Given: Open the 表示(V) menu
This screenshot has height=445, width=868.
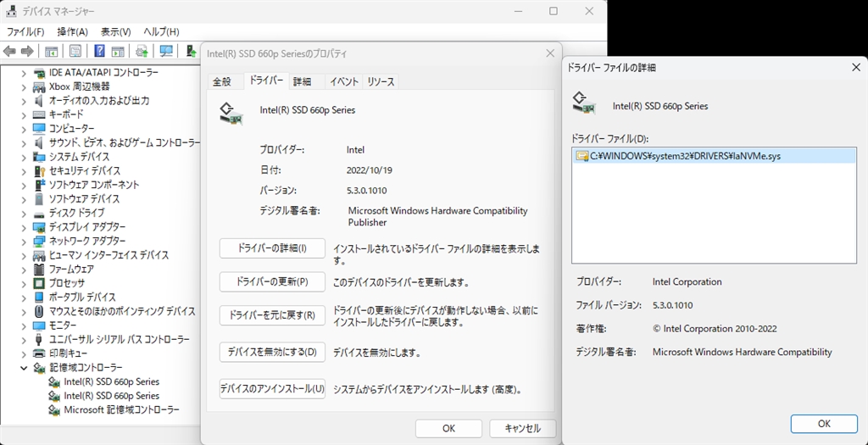Looking at the screenshot, I should click(x=115, y=31).
